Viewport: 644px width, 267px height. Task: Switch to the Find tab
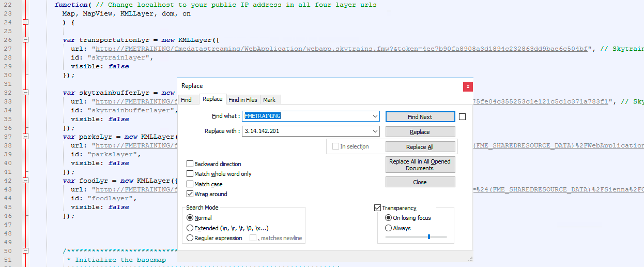186,100
